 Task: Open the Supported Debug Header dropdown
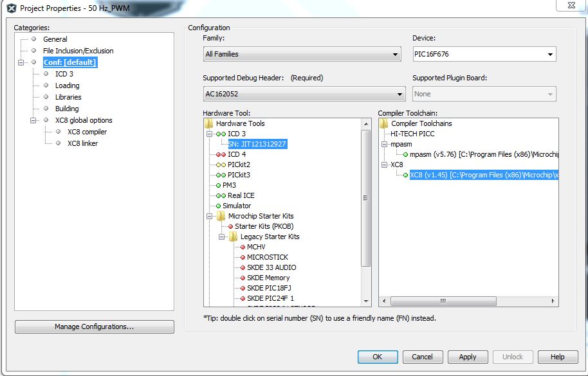tap(302, 94)
